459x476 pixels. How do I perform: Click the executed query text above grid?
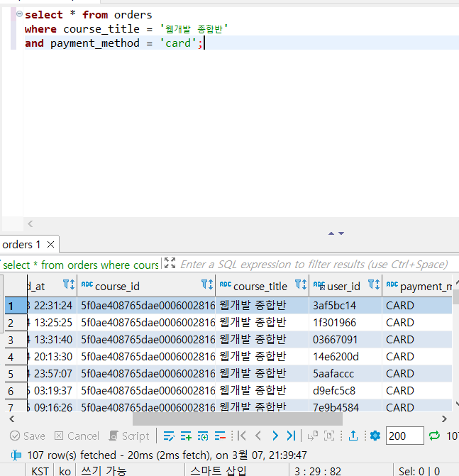[81, 265]
